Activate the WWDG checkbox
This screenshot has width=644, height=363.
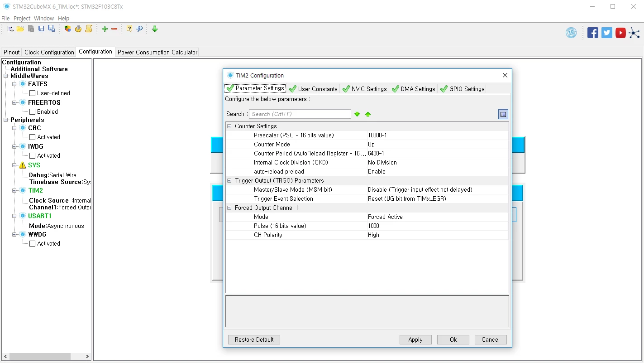click(32, 243)
